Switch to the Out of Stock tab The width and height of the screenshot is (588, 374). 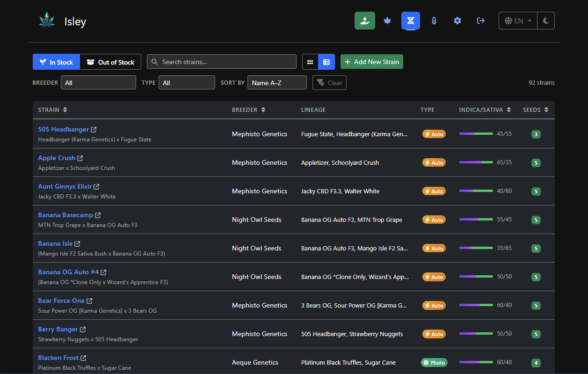tap(110, 62)
